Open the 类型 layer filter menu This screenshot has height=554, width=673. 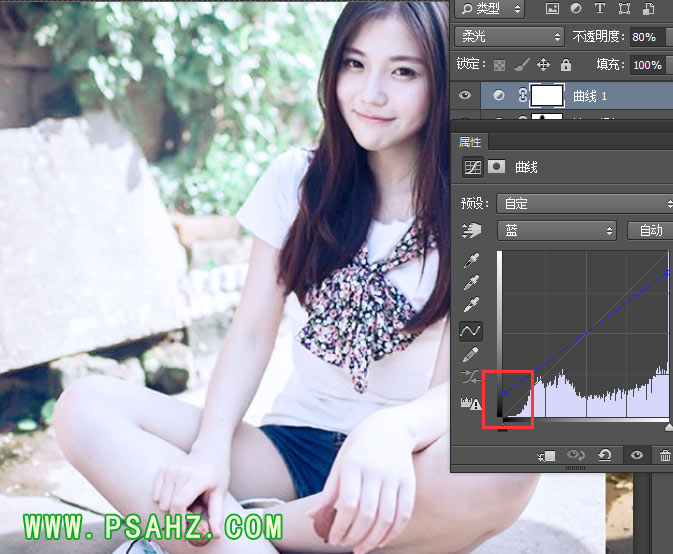tap(488, 9)
